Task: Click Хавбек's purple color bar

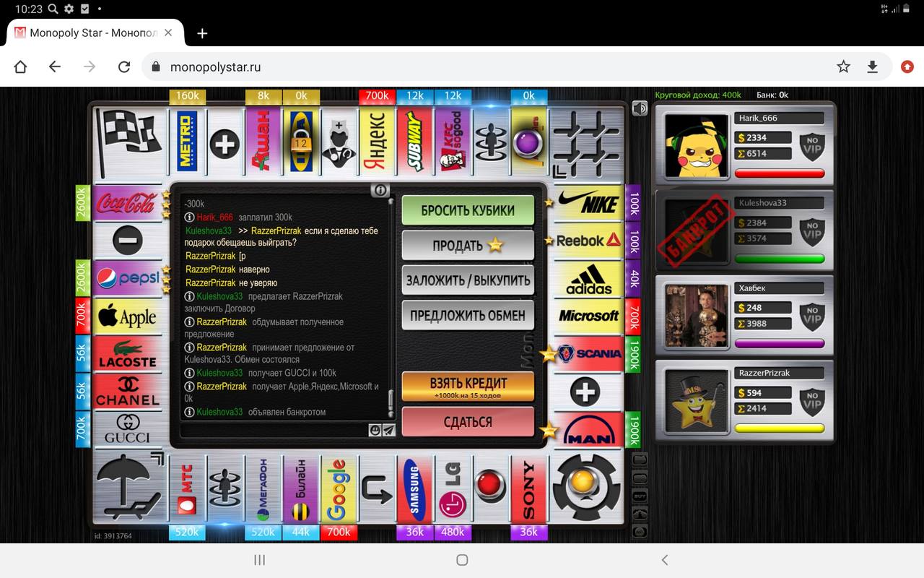Action: tap(780, 344)
